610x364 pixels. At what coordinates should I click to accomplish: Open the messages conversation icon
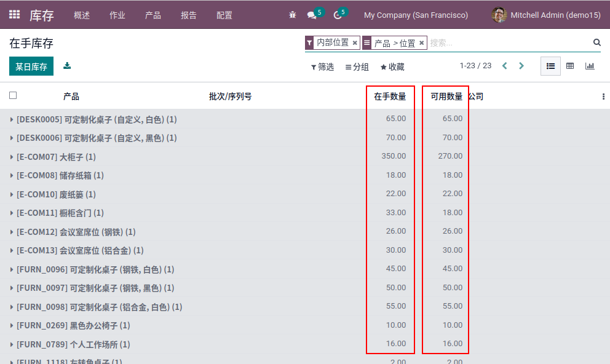coord(312,15)
